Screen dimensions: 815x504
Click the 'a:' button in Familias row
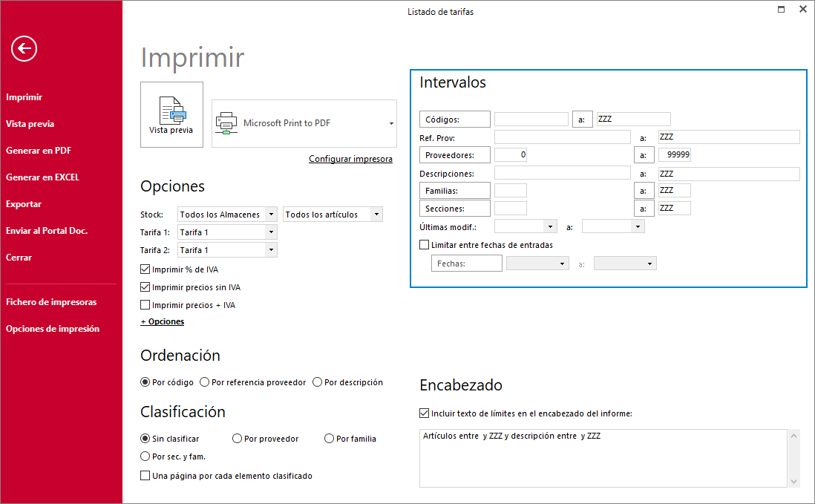[x=644, y=191]
